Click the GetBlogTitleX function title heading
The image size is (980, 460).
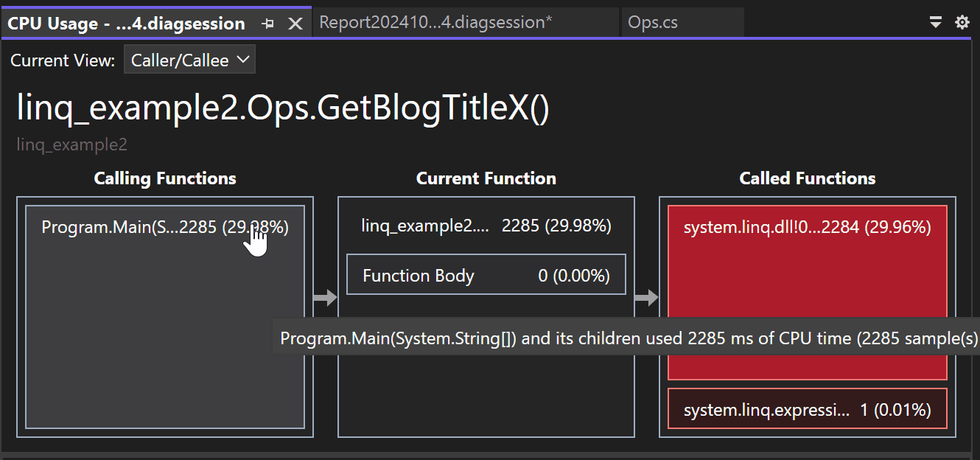click(x=282, y=108)
